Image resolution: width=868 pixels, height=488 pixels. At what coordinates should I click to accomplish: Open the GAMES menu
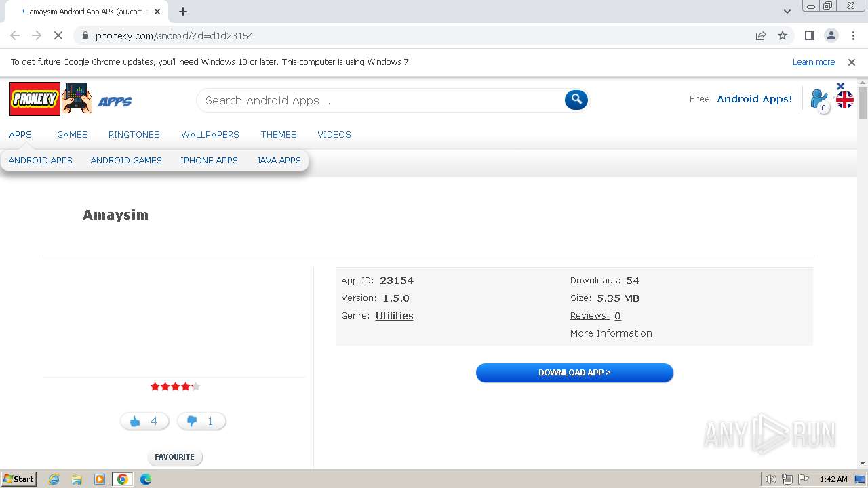pos(73,134)
